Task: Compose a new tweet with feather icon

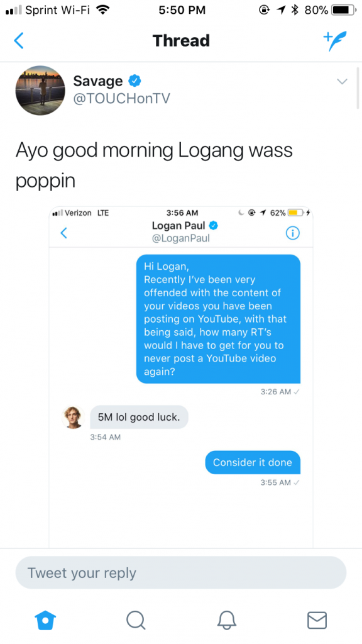Action: [x=335, y=41]
